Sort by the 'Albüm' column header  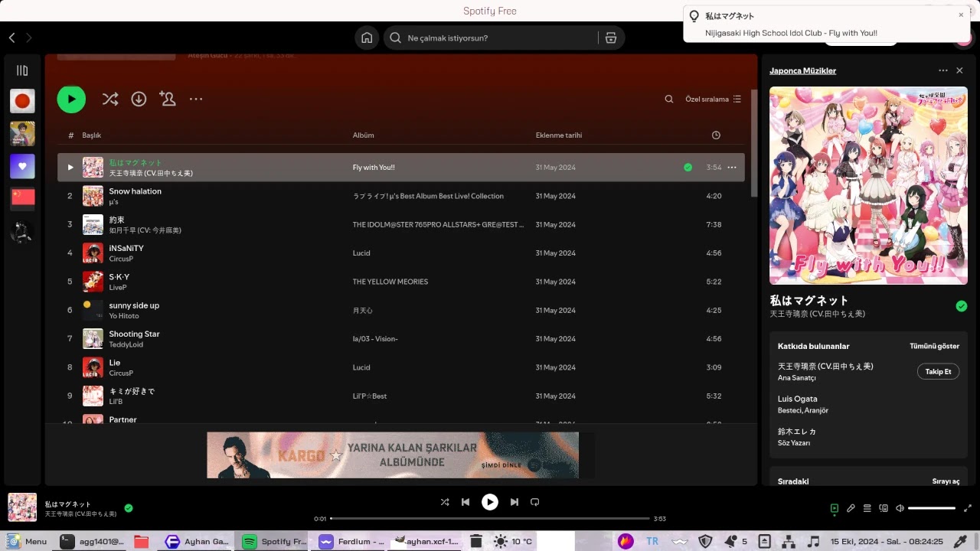363,135
